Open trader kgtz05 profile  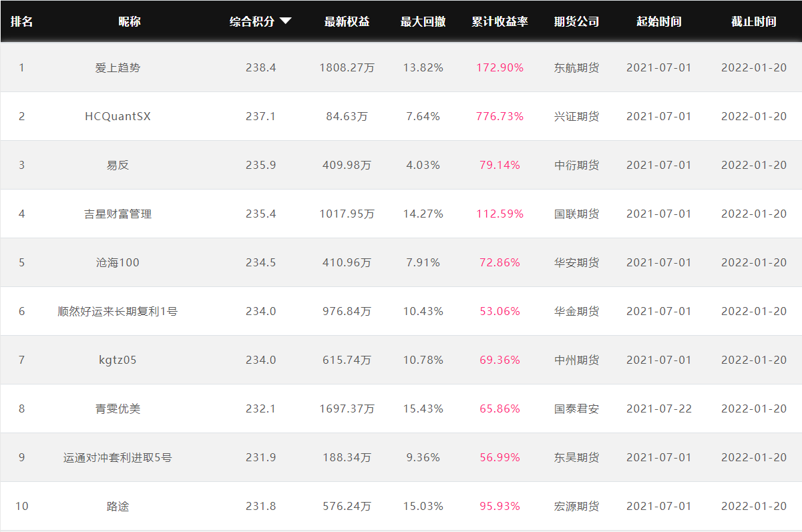click(118, 360)
